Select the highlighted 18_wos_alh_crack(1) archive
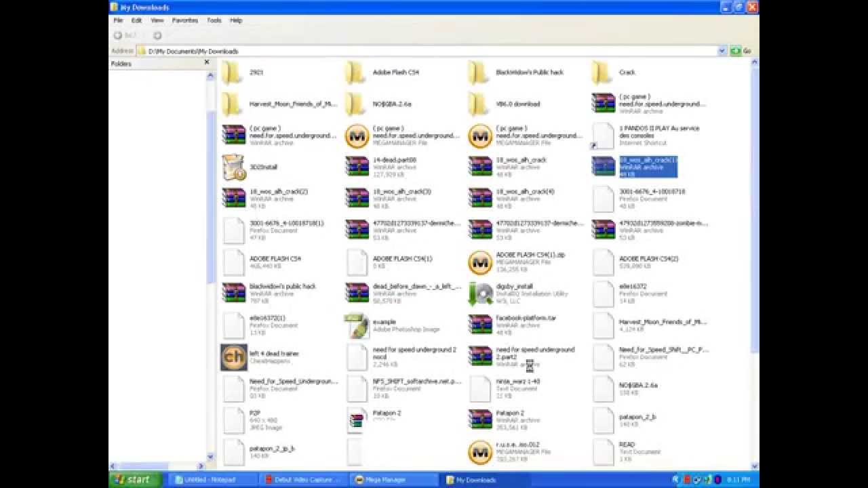 tap(634, 167)
